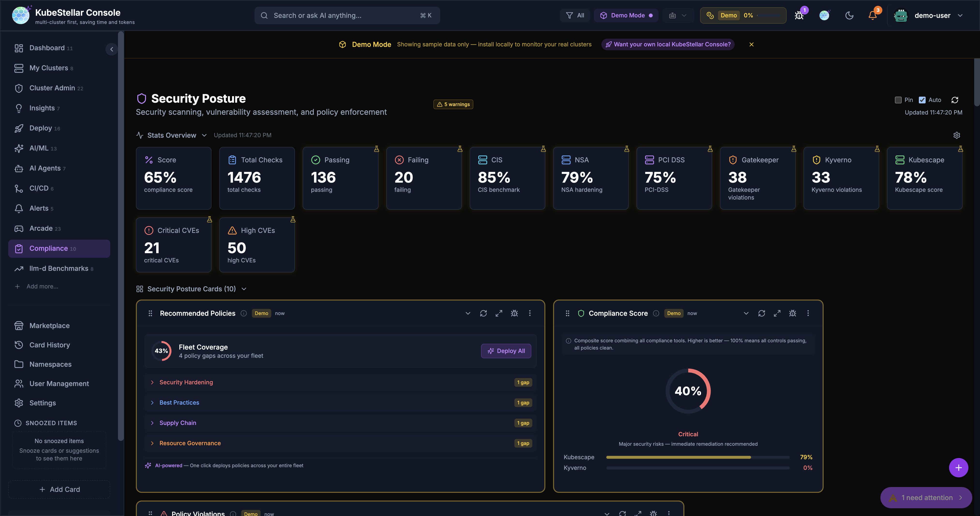
Task: Open the All filter menu
Action: (575, 15)
